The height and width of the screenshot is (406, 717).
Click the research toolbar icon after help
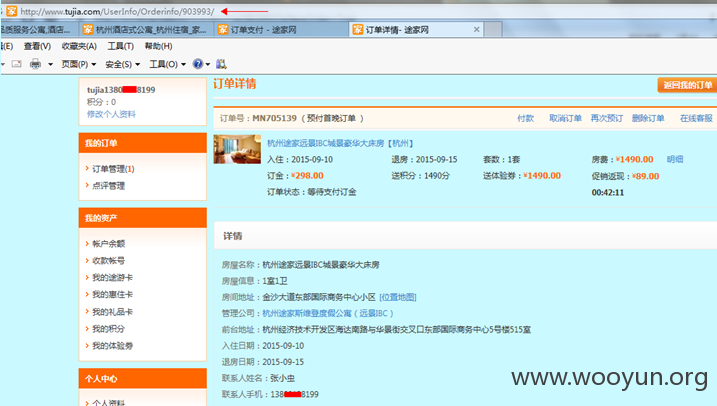point(221,64)
